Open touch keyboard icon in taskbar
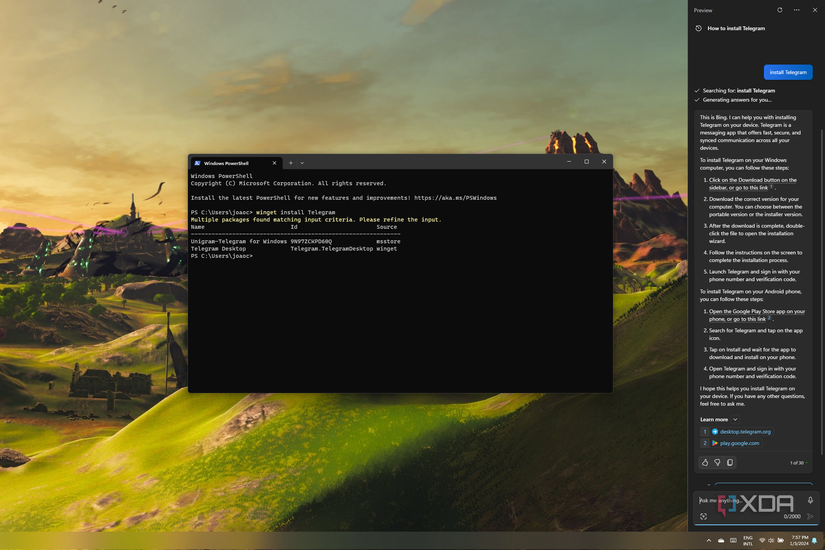 click(733, 541)
